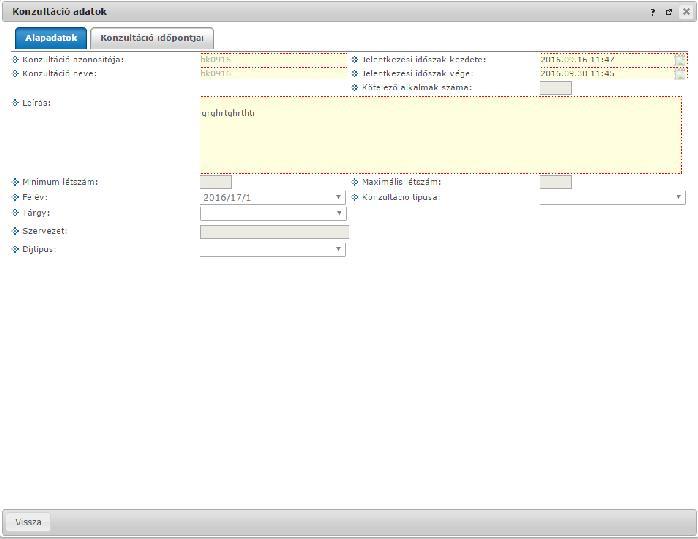
Task: Click the icon beside Jelentkezési időszak kezdete label
Action: coord(355,60)
